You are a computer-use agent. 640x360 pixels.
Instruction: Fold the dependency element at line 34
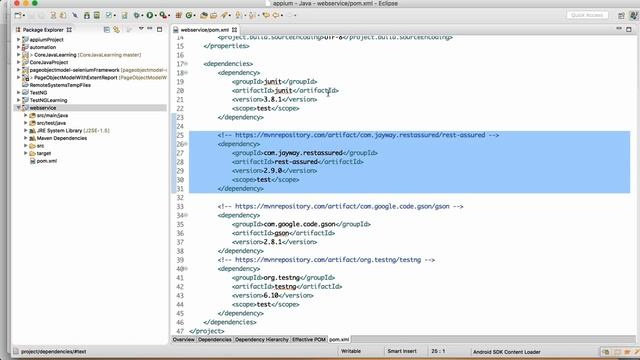[x=186, y=215]
